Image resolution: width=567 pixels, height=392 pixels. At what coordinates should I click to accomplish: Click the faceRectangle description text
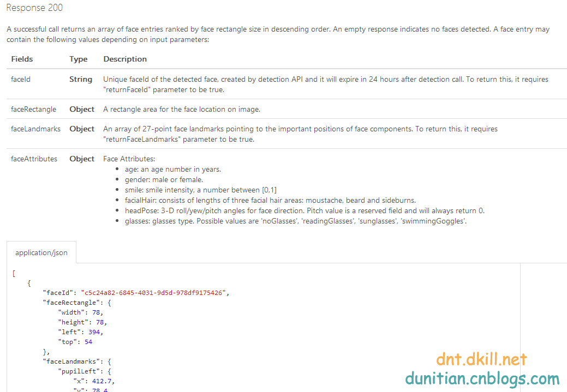tap(182, 109)
